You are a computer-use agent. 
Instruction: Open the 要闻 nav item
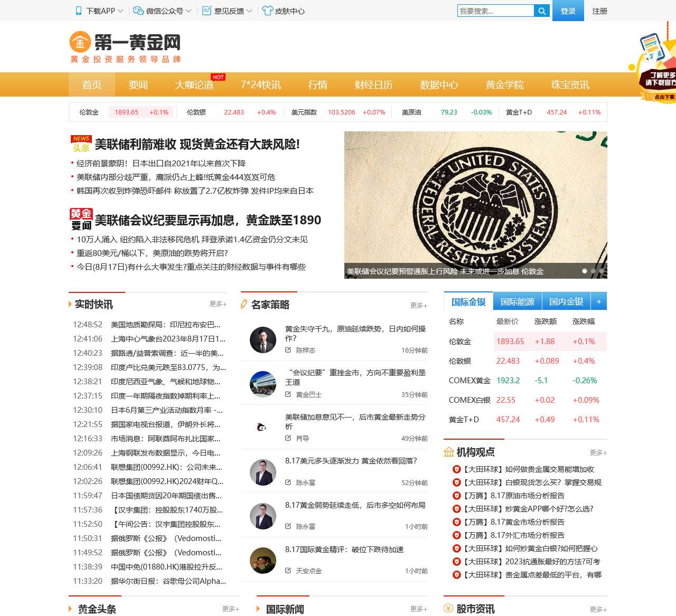[138, 84]
